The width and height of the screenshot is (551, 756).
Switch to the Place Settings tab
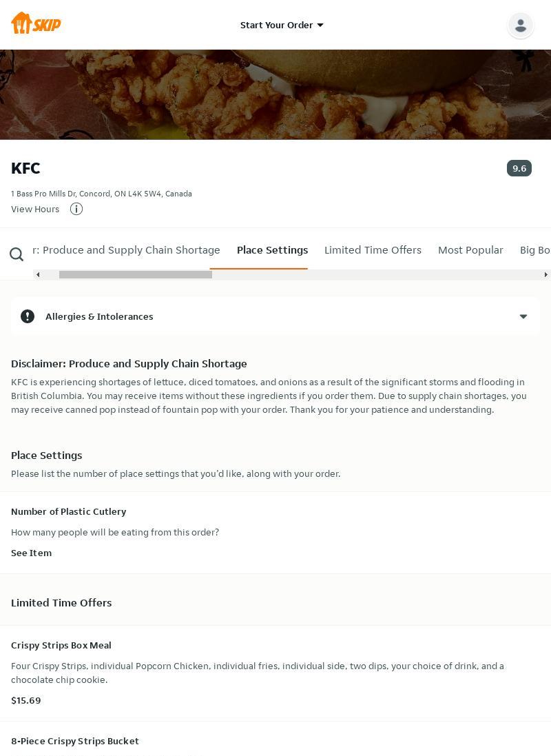272,250
